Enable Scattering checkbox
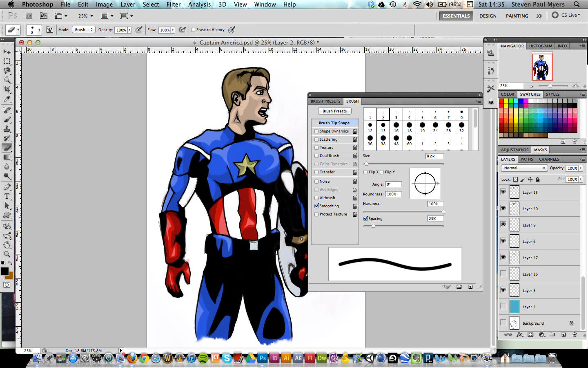 (x=316, y=139)
